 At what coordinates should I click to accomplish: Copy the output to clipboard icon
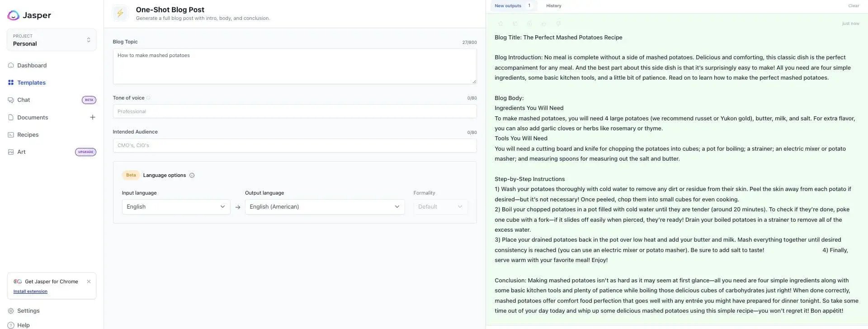[x=529, y=24]
